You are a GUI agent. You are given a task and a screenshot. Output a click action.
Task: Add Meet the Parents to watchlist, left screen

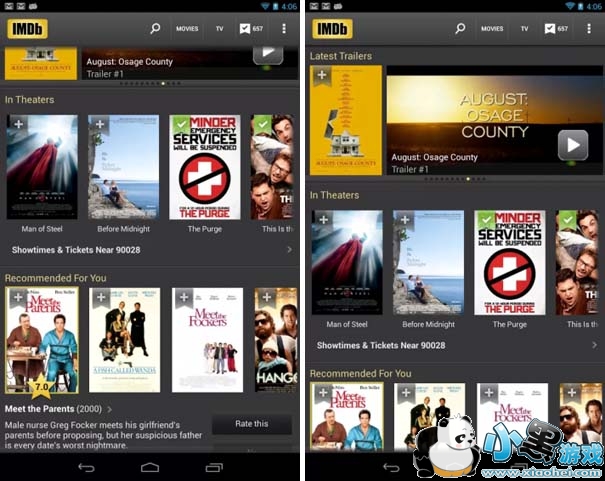18,297
